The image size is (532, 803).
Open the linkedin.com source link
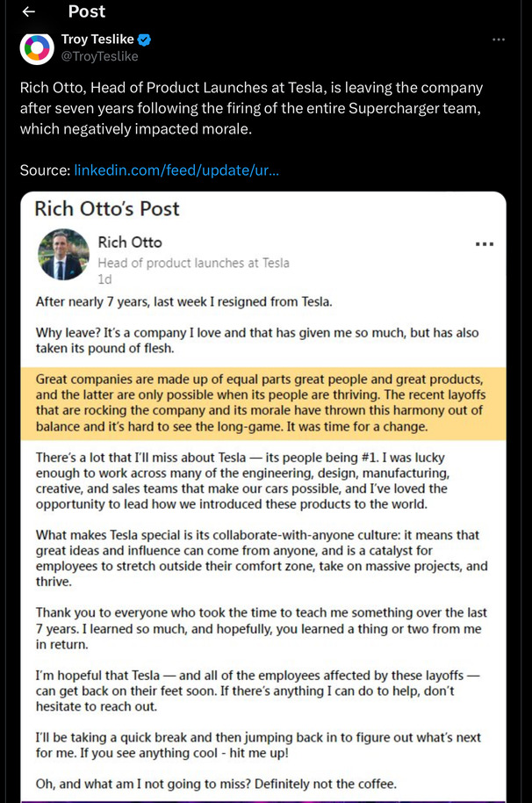point(176,170)
